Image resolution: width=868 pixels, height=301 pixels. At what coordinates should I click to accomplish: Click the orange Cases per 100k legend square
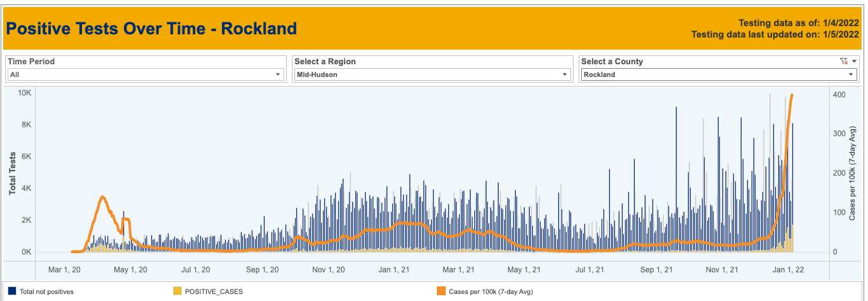(439, 291)
